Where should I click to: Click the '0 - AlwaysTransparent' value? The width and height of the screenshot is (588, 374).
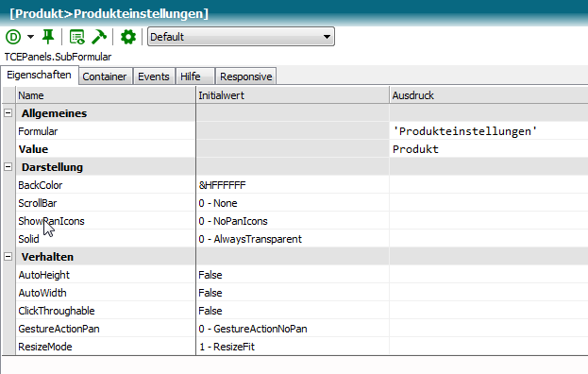[293, 239]
